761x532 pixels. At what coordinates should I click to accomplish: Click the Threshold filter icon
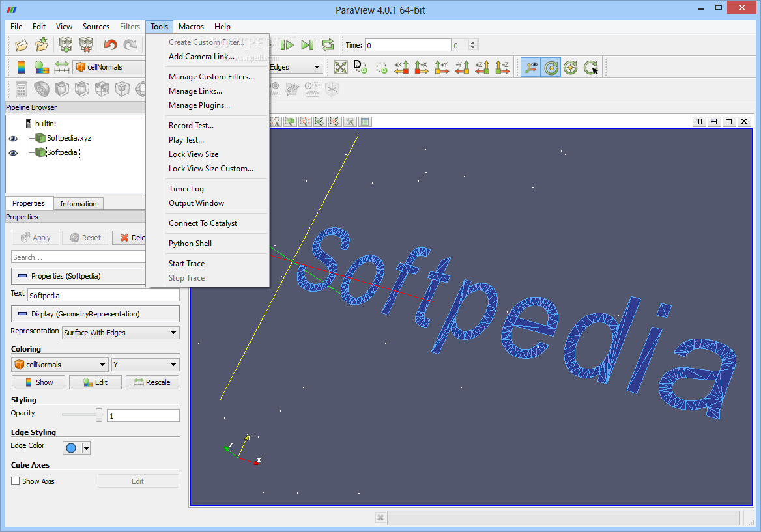[102, 89]
